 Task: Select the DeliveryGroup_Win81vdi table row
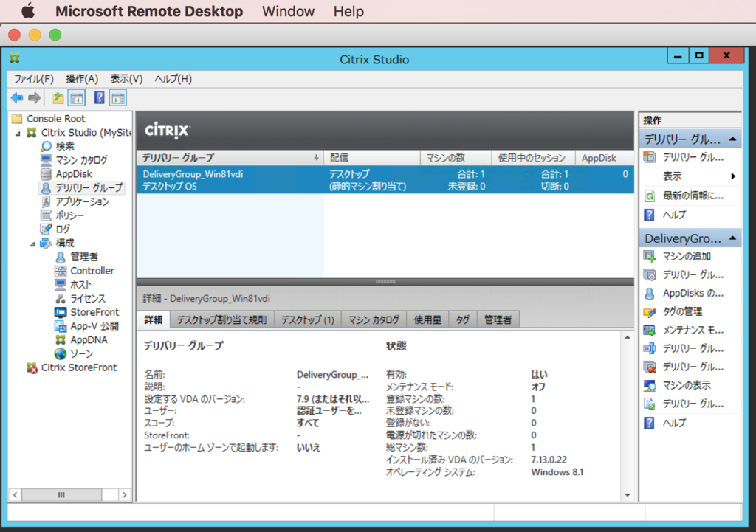(385, 180)
